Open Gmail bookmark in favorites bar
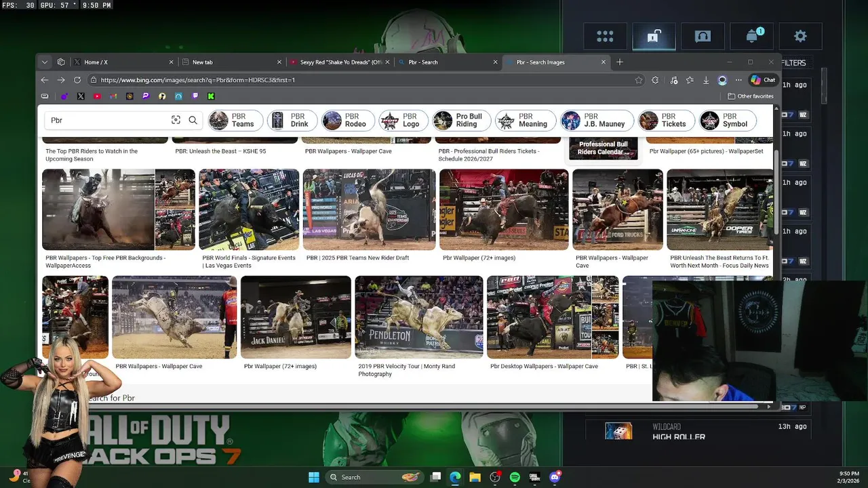The height and width of the screenshot is (488, 868). point(113,96)
